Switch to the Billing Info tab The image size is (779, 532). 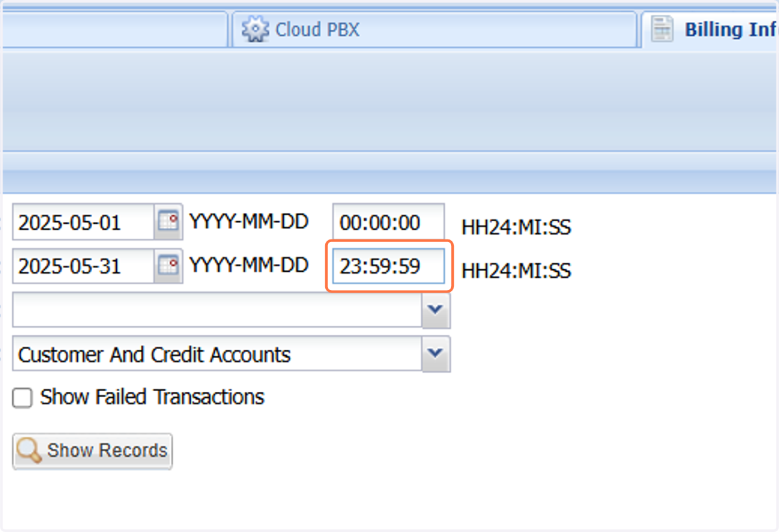pyautogui.click(x=711, y=30)
